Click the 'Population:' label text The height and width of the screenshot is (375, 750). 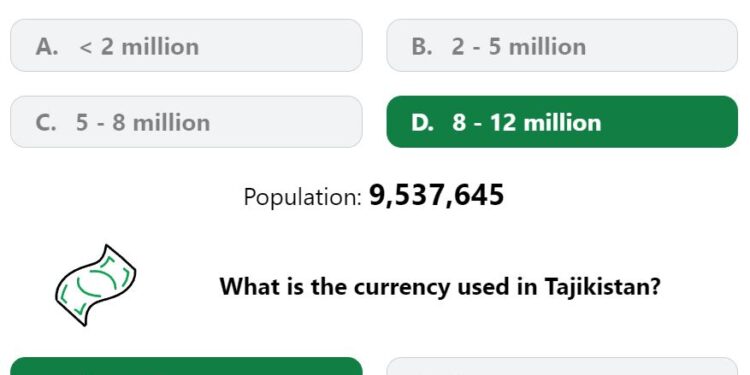pos(303,197)
